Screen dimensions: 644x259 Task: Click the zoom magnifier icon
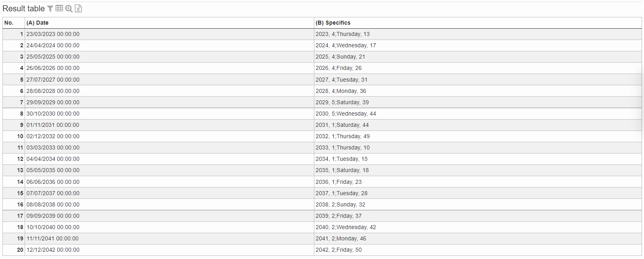69,8
